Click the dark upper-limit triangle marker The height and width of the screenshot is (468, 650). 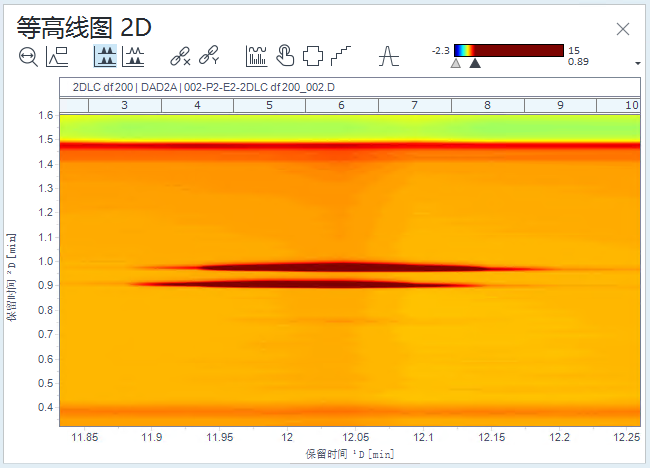(x=475, y=63)
